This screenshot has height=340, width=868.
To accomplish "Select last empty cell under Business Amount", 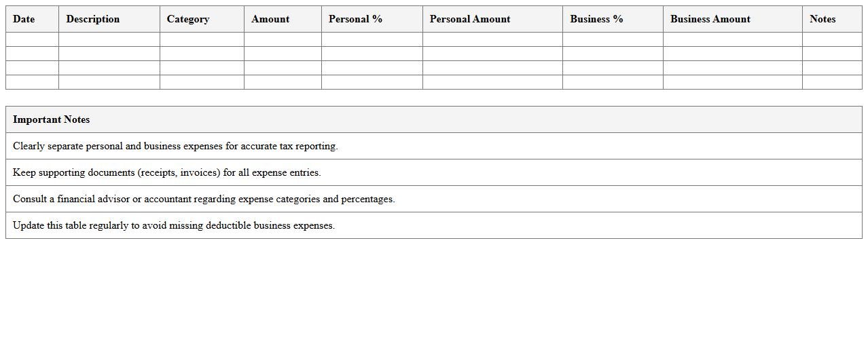I will pyautogui.click(x=732, y=82).
